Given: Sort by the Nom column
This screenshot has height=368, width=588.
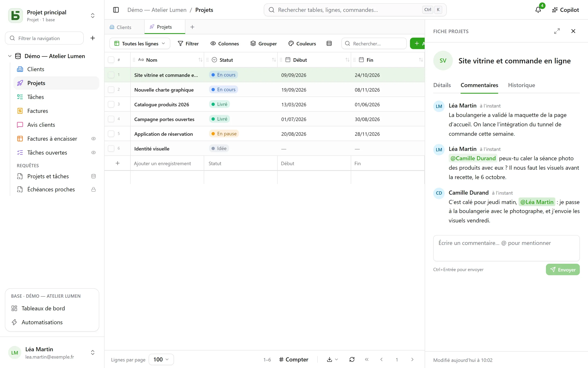Looking at the screenshot, I should coord(200,60).
